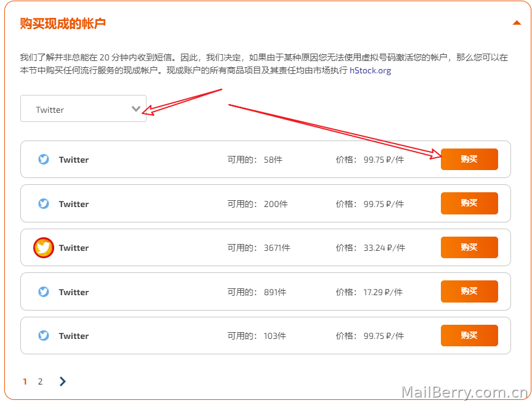Go to page 2 of the listings
The height and width of the screenshot is (403, 532).
pos(40,381)
